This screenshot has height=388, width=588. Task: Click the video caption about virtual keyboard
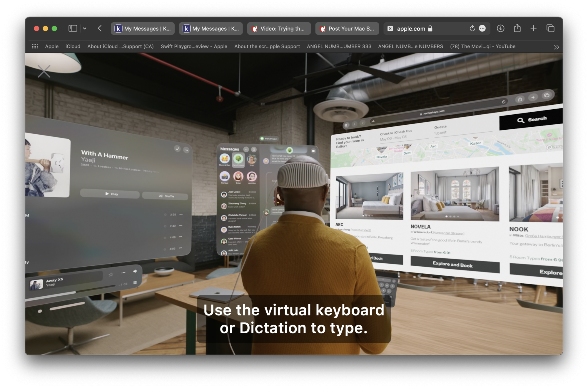pyautogui.click(x=294, y=319)
